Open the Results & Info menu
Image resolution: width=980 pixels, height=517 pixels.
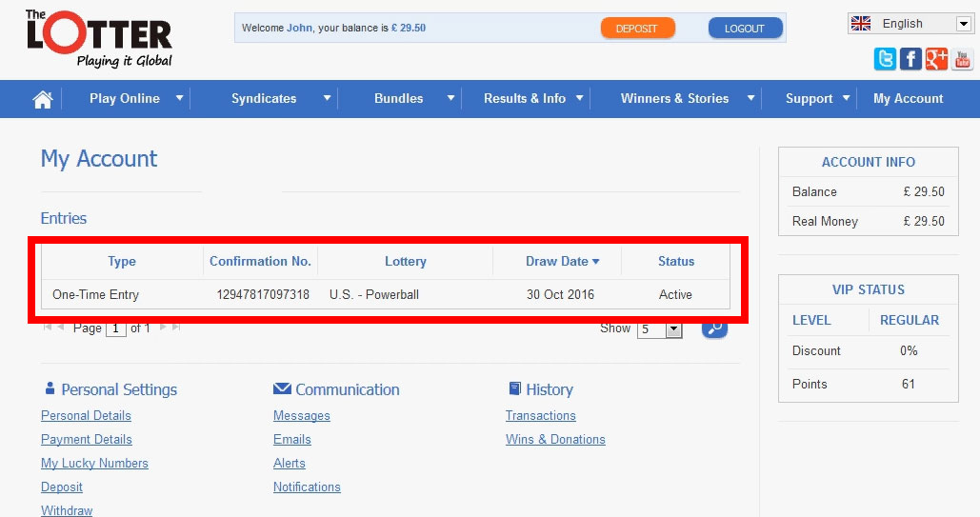(524, 98)
